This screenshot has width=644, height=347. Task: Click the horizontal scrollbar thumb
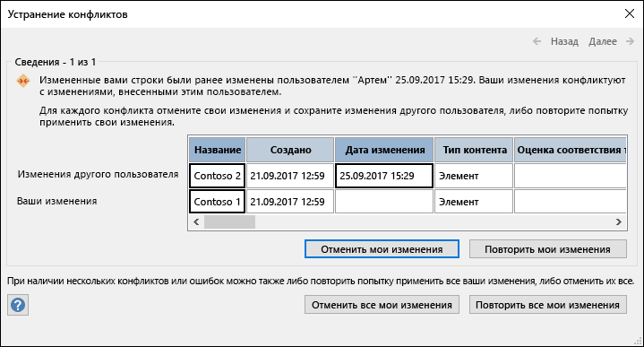(229, 222)
